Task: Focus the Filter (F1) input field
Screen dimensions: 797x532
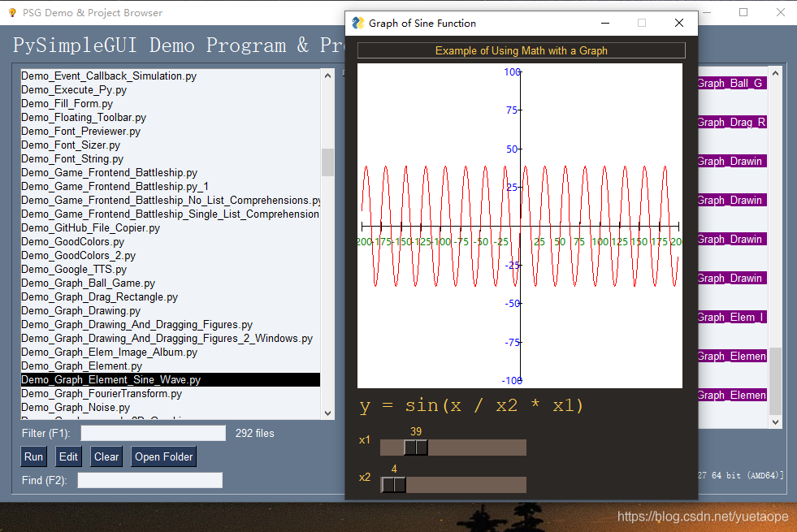Action: 153,433
